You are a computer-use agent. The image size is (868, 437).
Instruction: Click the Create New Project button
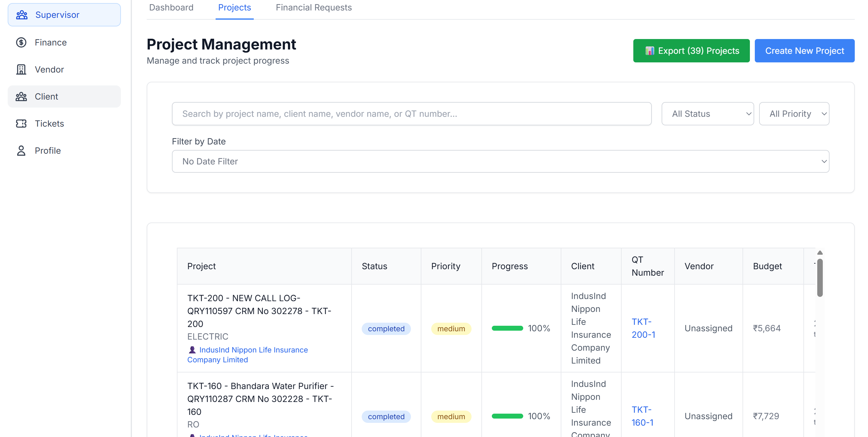point(804,51)
